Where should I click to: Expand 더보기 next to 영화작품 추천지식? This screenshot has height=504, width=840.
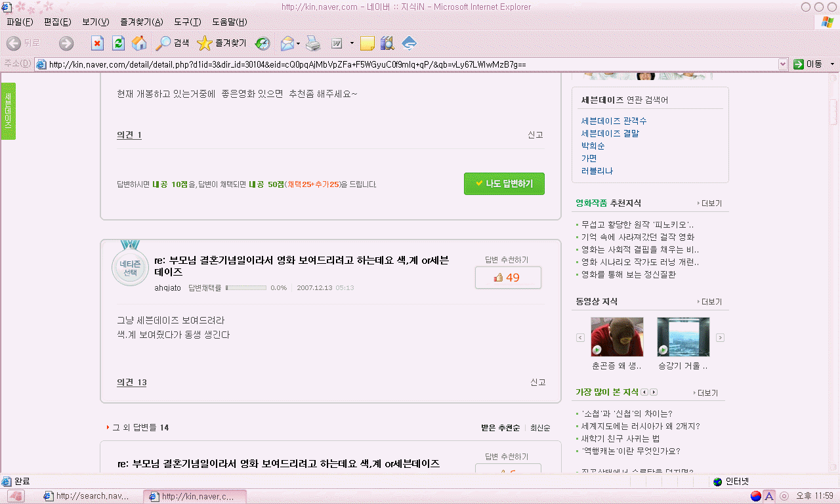(x=709, y=203)
